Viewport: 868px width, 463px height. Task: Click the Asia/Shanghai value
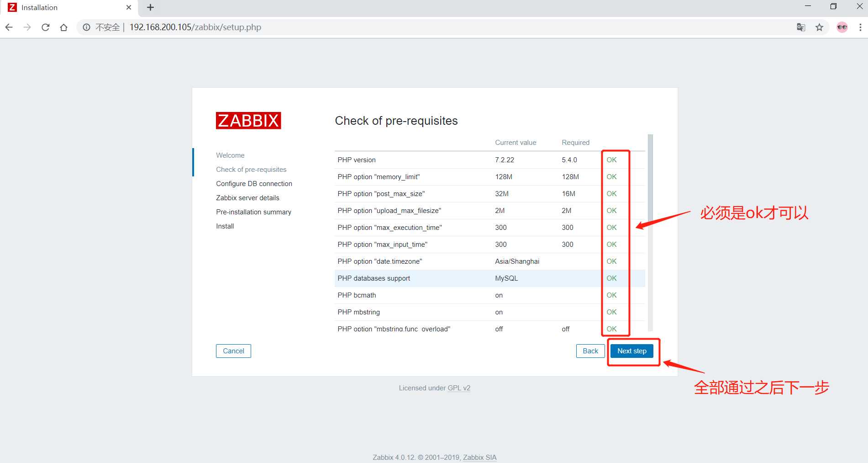coord(517,261)
